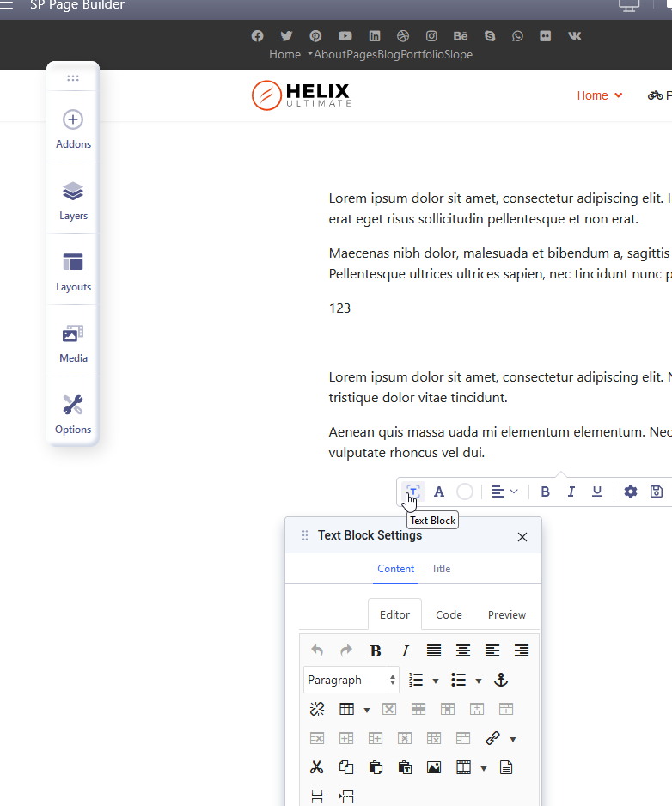This screenshot has width=672, height=806.
Task: Toggle underline in the floating inline toolbar
Action: coord(596,492)
